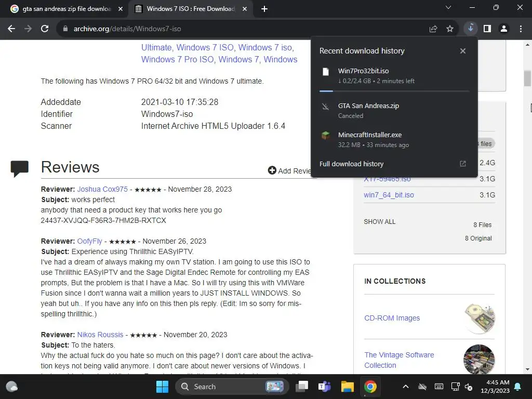The width and height of the screenshot is (532, 399).
Task: Close the Recent download history popup
Action: tap(463, 51)
